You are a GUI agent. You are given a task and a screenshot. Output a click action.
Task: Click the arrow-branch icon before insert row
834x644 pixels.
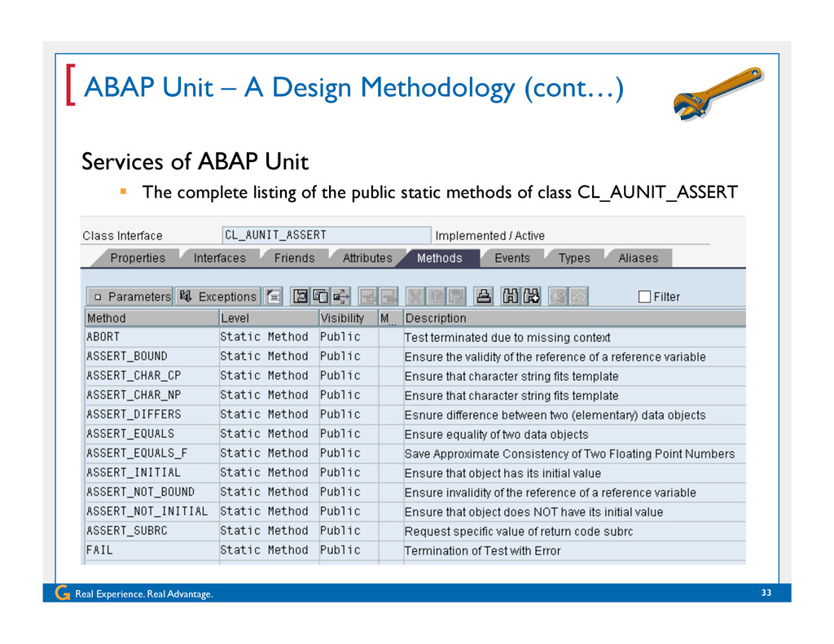[x=341, y=296]
